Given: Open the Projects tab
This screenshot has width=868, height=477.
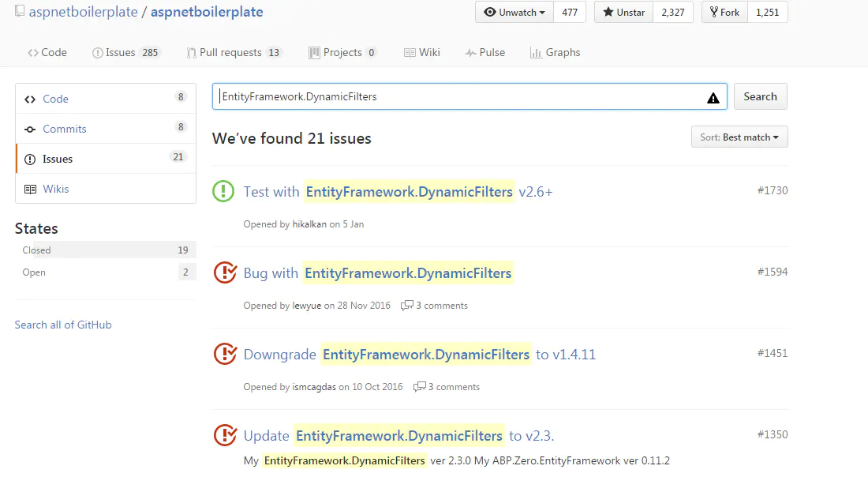Looking at the screenshot, I should pyautogui.click(x=342, y=53).
